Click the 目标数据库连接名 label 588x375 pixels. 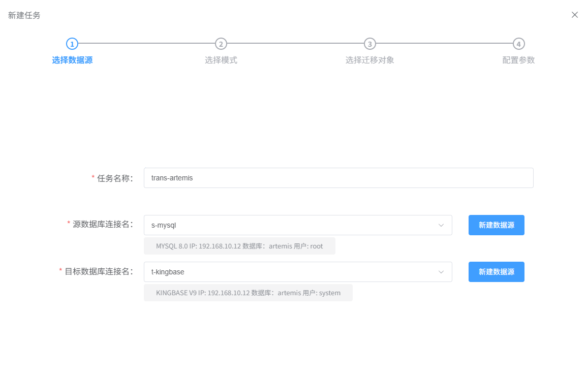pyautogui.click(x=99, y=271)
